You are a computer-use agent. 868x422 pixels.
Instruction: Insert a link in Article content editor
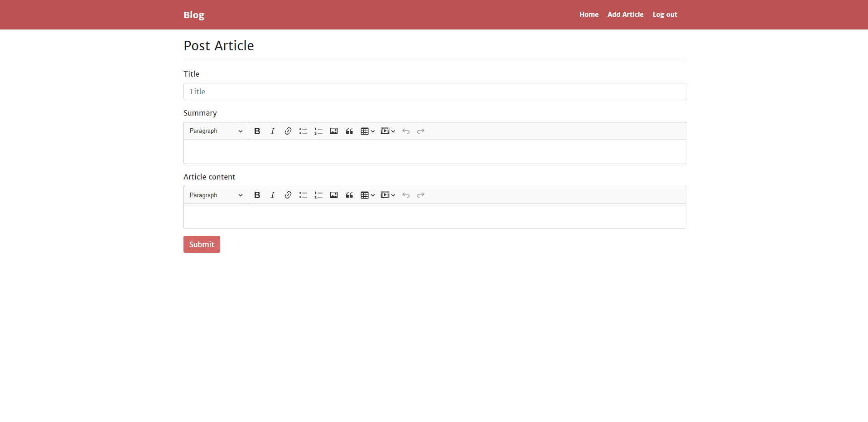pyautogui.click(x=288, y=195)
